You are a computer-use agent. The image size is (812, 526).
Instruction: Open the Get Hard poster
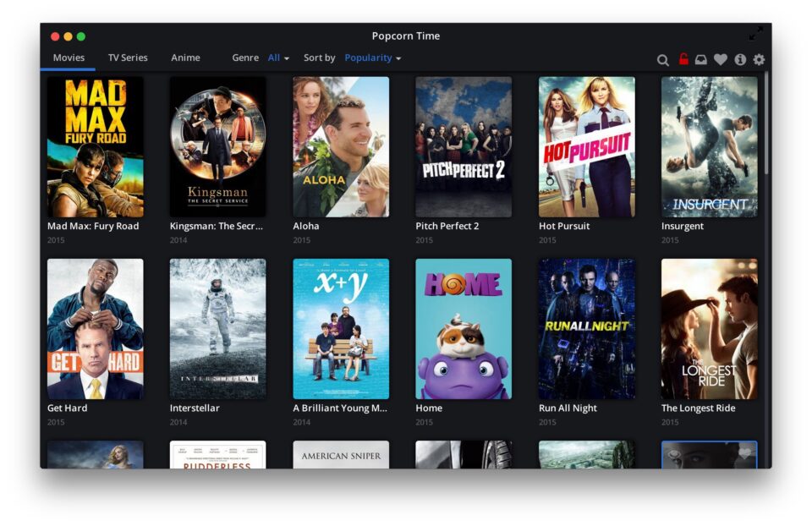96,329
